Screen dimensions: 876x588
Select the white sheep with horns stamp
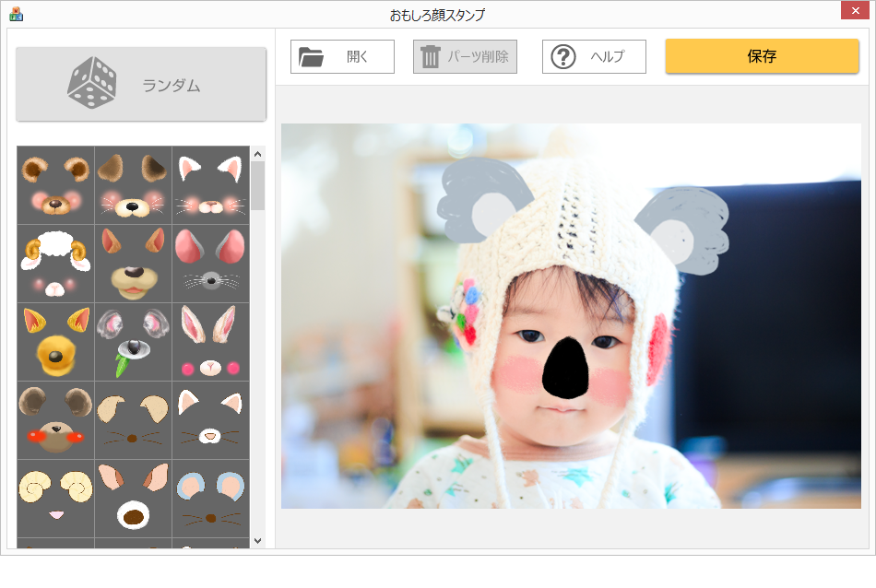[x=55, y=264]
